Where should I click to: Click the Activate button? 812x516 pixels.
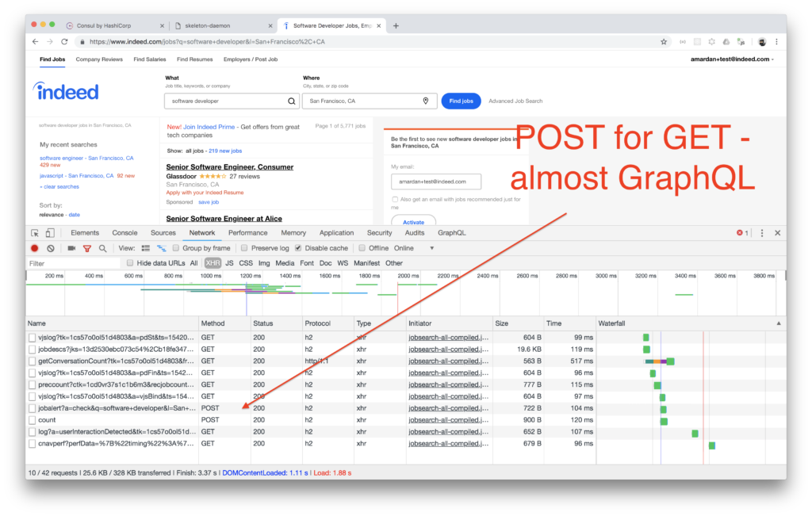pos(413,221)
